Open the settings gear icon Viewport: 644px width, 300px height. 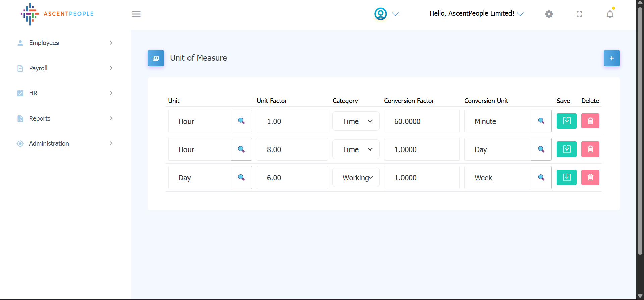(549, 14)
